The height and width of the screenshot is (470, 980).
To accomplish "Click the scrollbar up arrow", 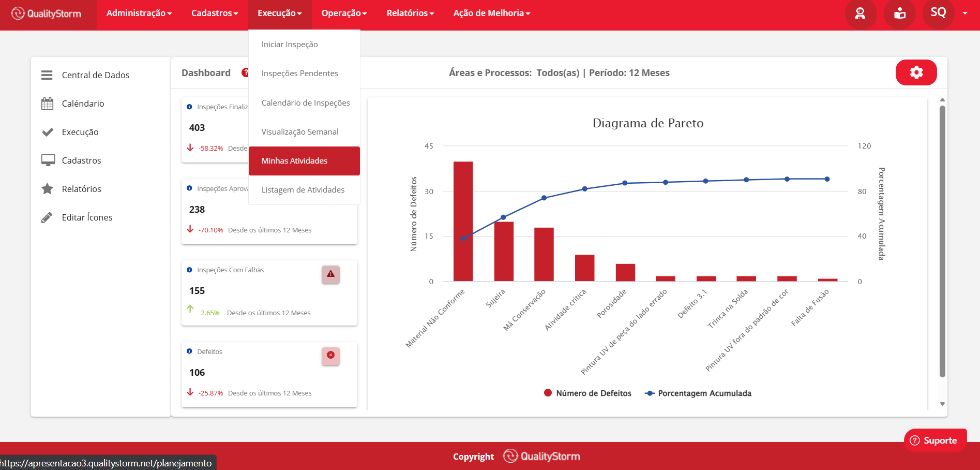I will coord(942,99).
